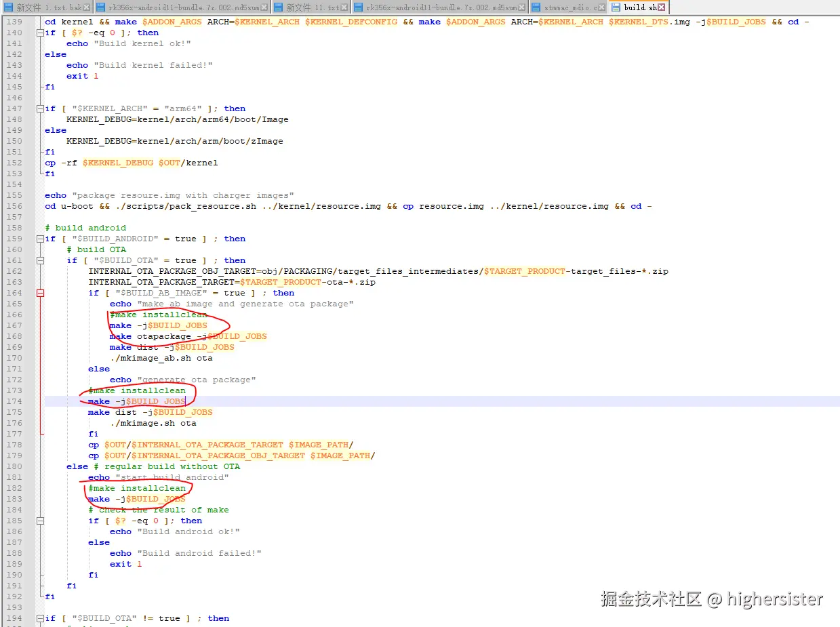Collapse the fold marker at line 194

point(40,618)
